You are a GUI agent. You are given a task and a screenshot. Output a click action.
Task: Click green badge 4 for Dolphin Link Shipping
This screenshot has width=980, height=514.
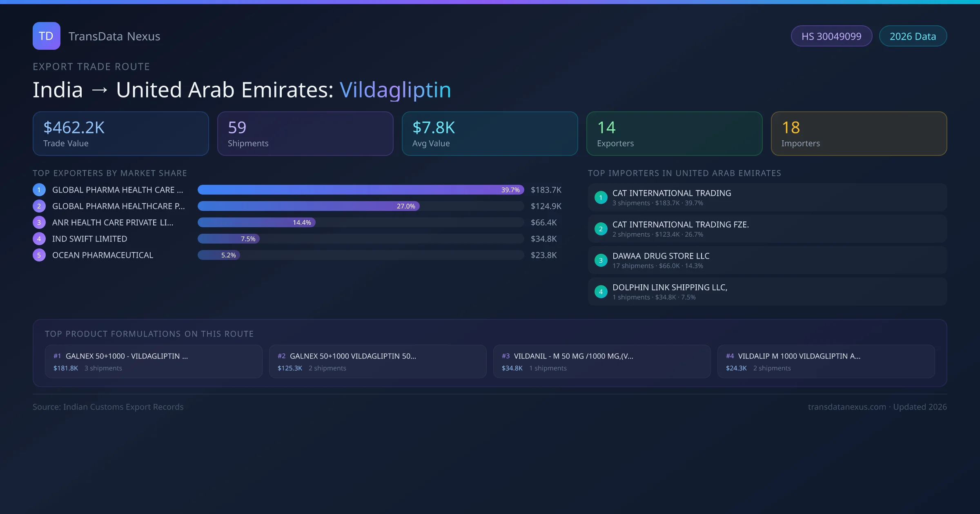click(x=600, y=292)
